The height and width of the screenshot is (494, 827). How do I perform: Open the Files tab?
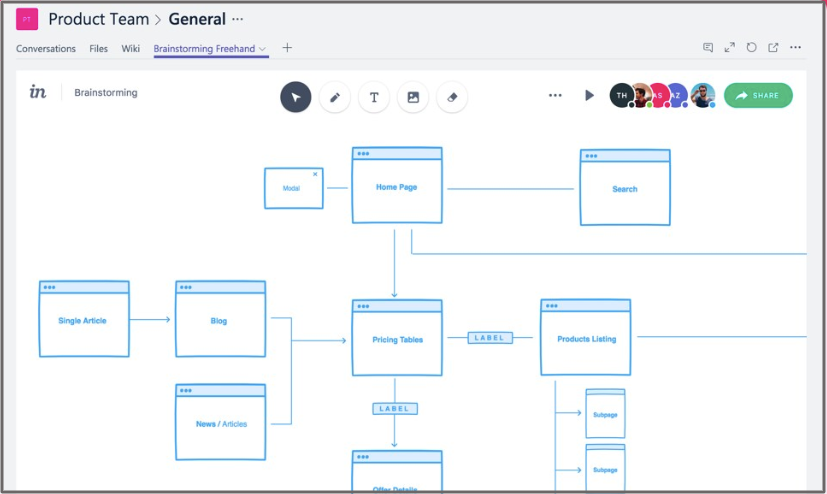(98, 48)
